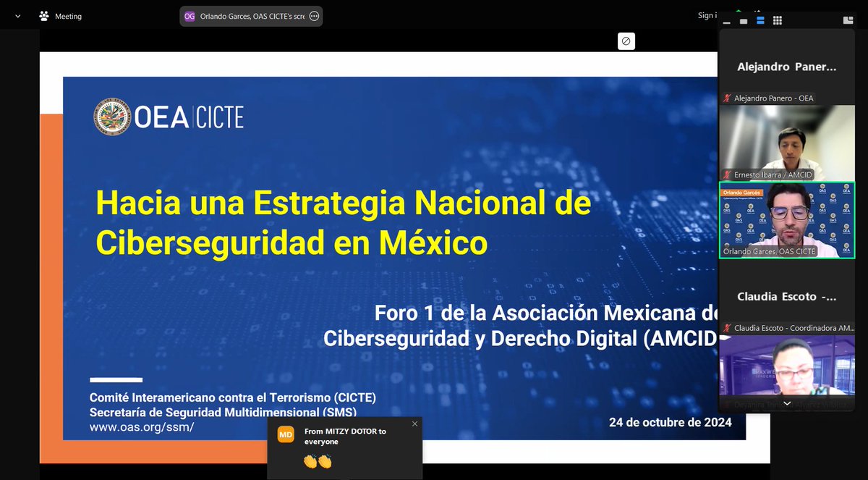The width and height of the screenshot is (868, 480).
Task: Switch to single-video thumbnail view
Action: coord(744,21)
